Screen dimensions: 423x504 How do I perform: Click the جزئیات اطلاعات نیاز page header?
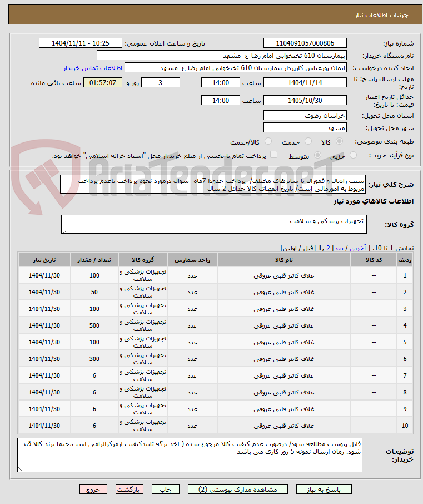click(x=381, y=15)
